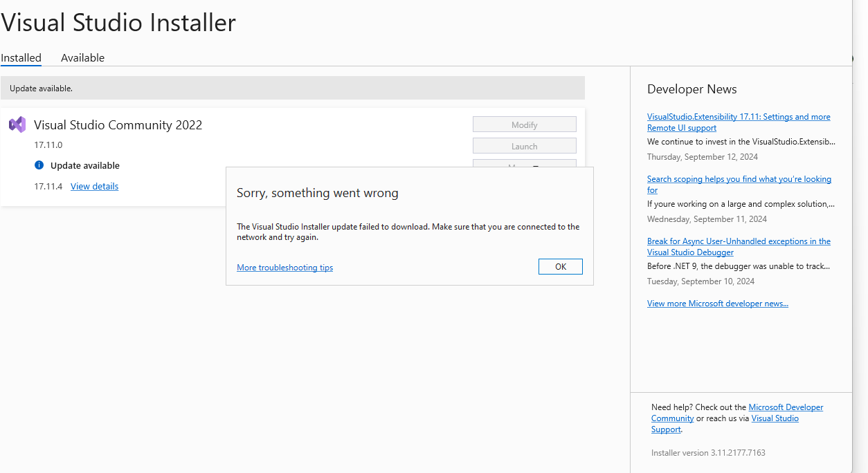Image resolution: width=868 pixels, height=473 pixels.
Task: Click the Sorry, something went wrong heading
Action: pyautogui.click(x=318, y=193)
